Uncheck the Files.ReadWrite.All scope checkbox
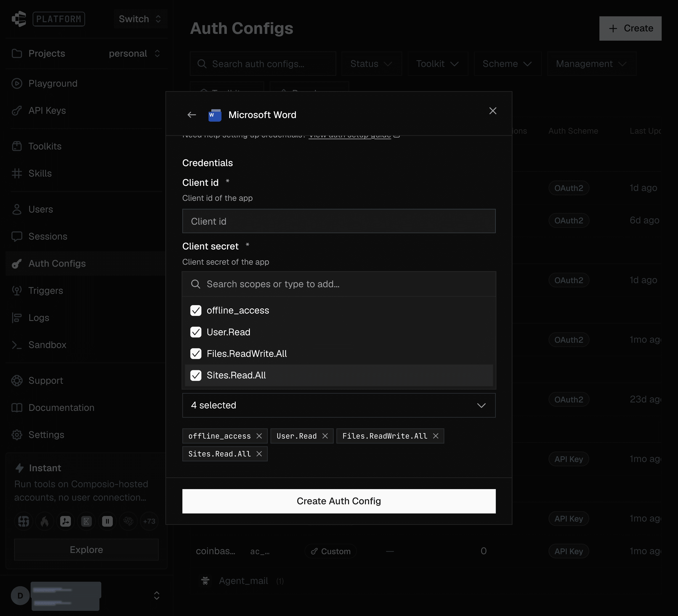This screenshot has height=616, width=678. [196, 354]
